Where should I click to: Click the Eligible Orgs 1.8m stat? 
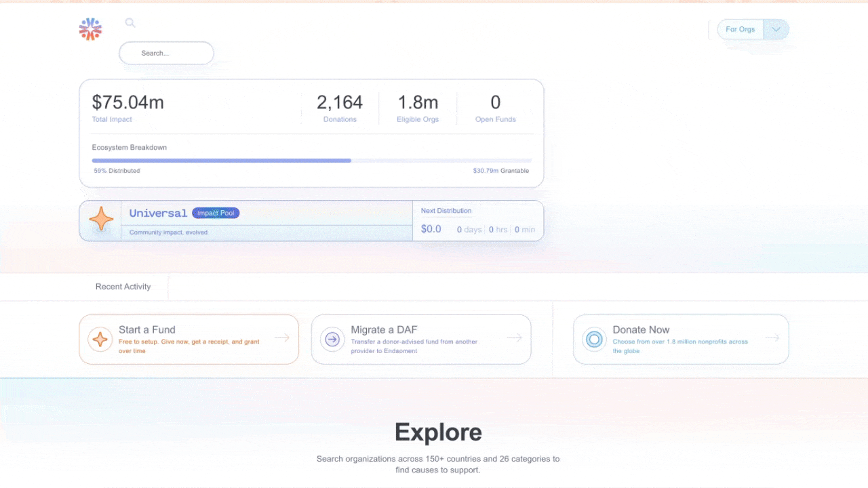tap(418, 107)
